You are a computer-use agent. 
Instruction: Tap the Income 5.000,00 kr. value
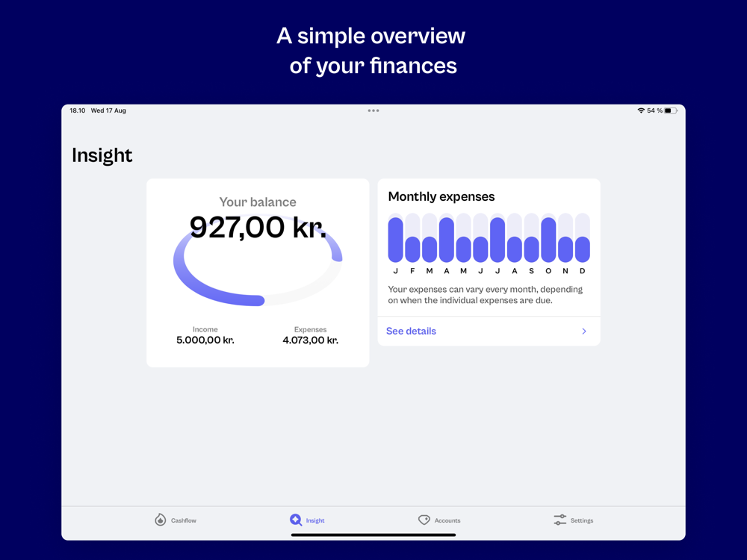click(x=205, y=340)
